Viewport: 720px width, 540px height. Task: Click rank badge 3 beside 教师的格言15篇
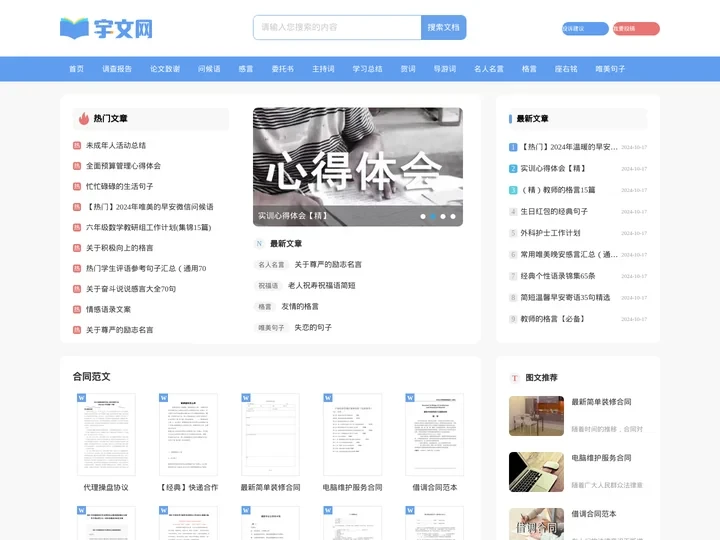[x=513, y=190]
